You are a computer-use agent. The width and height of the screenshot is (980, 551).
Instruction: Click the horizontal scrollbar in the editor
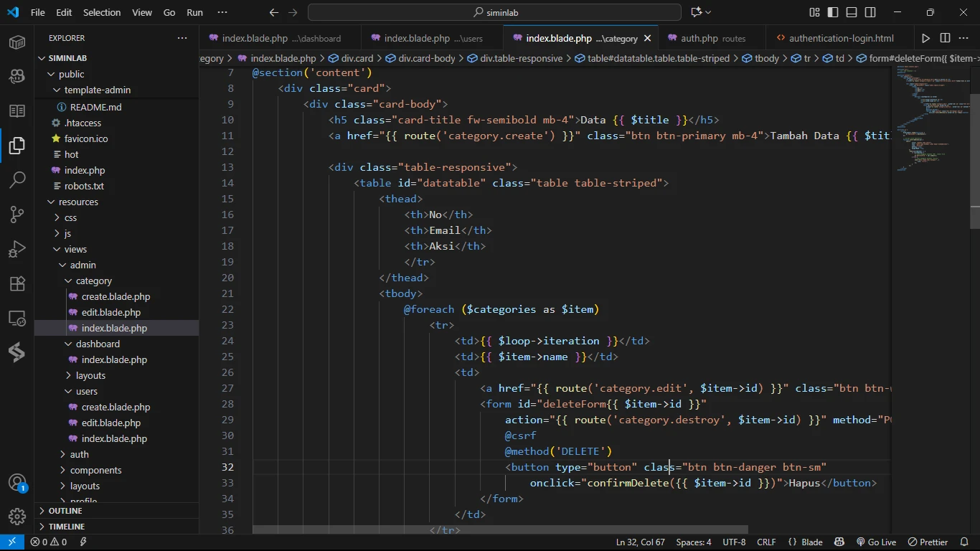(x=500, y=529)
